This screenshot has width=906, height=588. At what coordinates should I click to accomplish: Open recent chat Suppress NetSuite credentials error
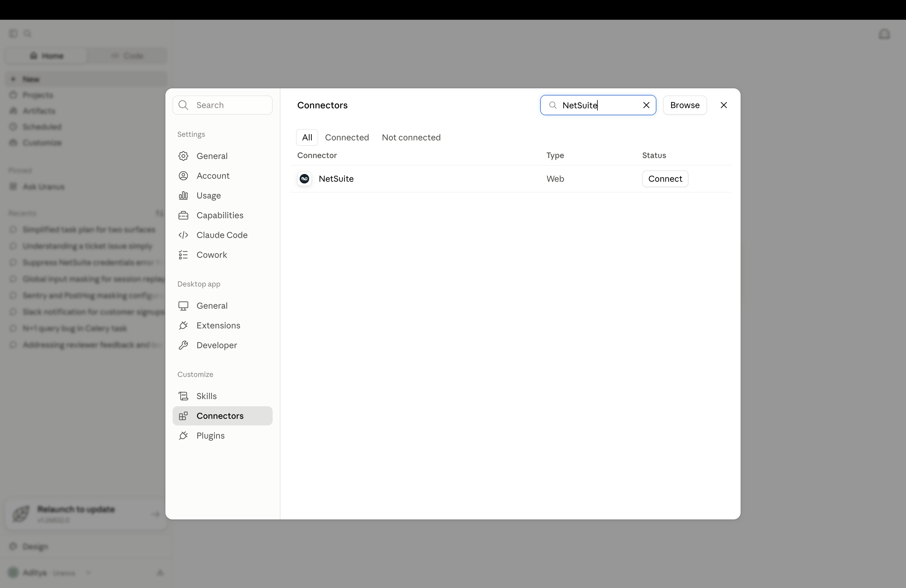(86, 263)
